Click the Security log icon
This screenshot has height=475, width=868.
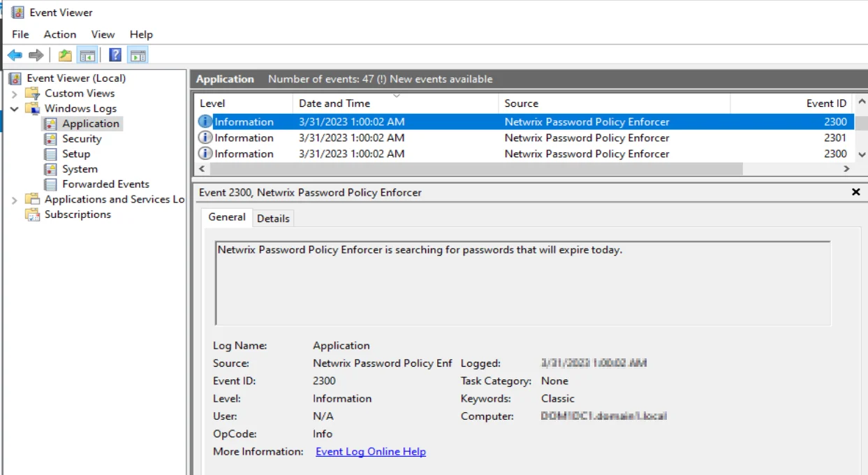(50, 139)
